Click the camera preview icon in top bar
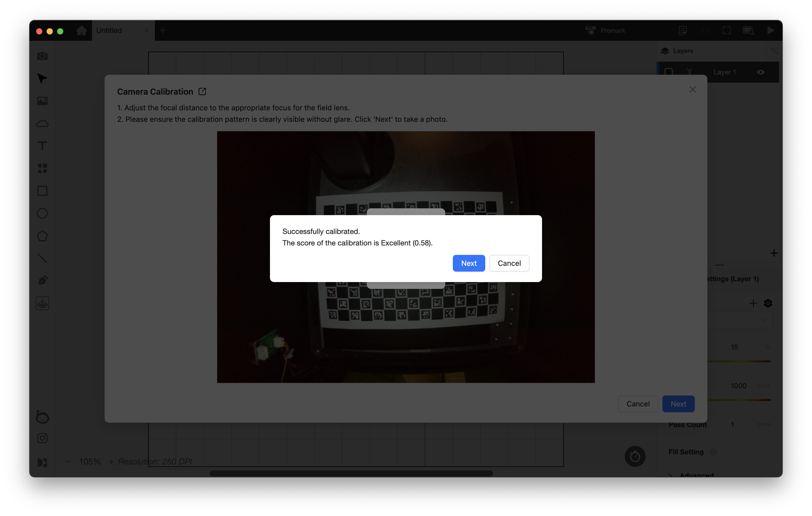 click(x=748, y=31)
